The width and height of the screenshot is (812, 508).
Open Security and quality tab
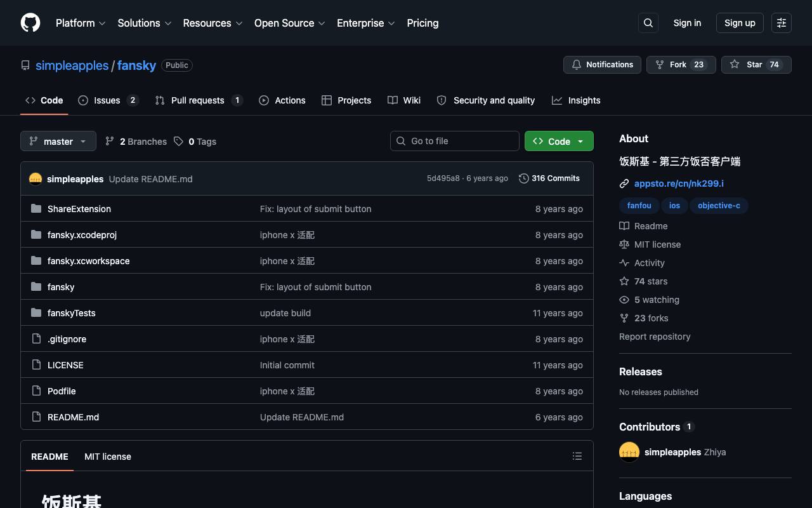click(486, 100)
